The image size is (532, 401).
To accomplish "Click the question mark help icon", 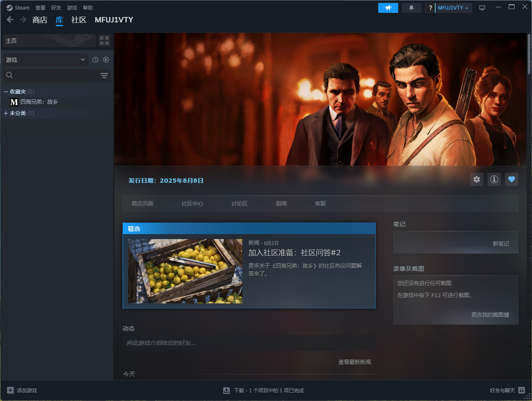I will (x=430, y=8).
